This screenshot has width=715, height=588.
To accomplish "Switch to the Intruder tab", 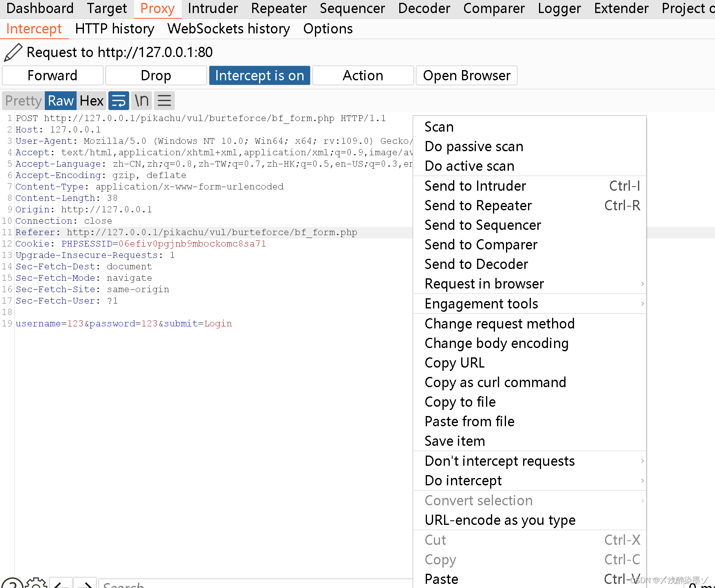I will (213, 9).
